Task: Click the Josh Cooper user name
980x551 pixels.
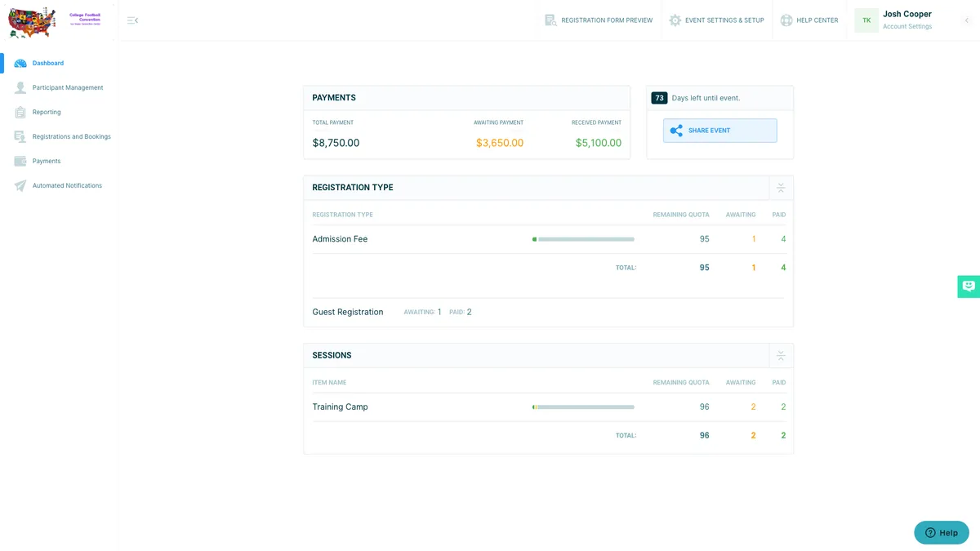Action: [x=907, y=14]
